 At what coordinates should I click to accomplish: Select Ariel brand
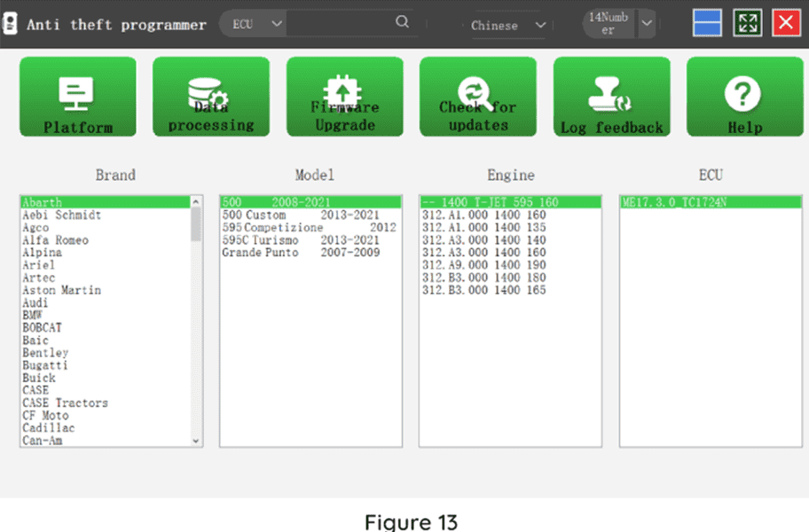pyautogui.click(x=106, y=265)
